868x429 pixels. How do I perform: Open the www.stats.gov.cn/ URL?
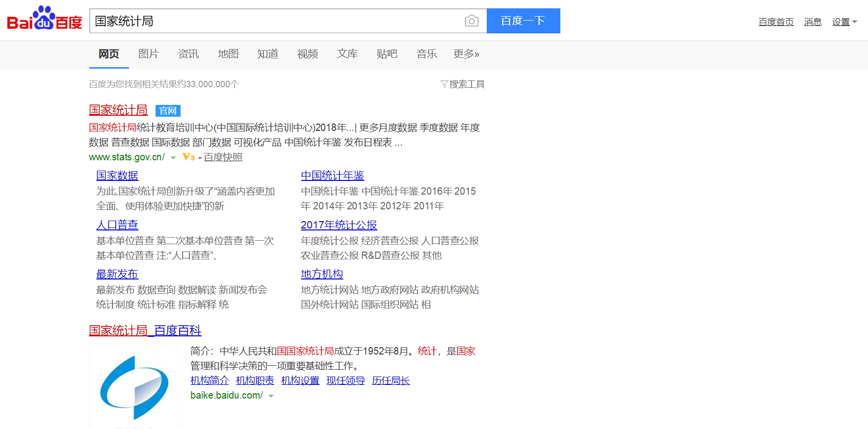tap(127, 157)
